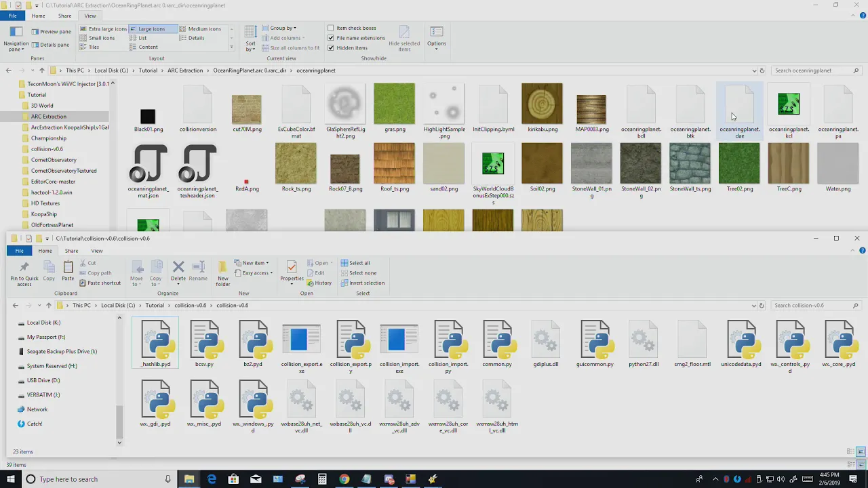Switch to Share tab in oceanringplanet window
The image size is (868, 488).
[64, 16]
